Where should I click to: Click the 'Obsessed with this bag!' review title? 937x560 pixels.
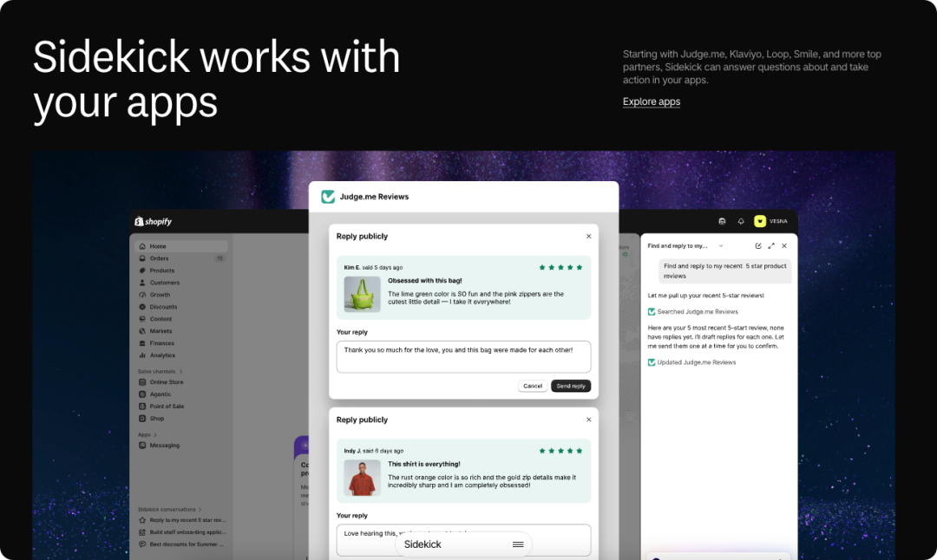[425, 281]
